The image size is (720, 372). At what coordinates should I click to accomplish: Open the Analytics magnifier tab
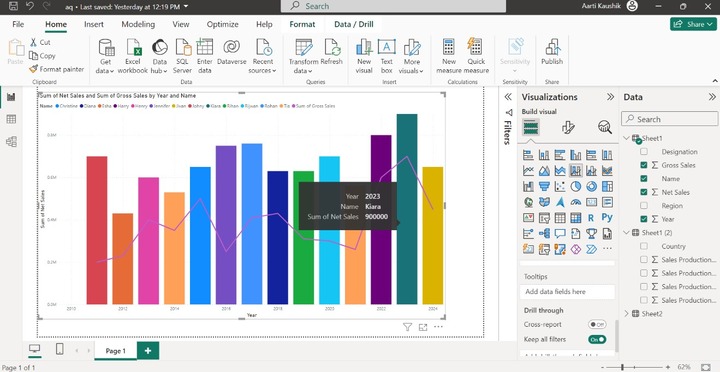pos(605,127)
